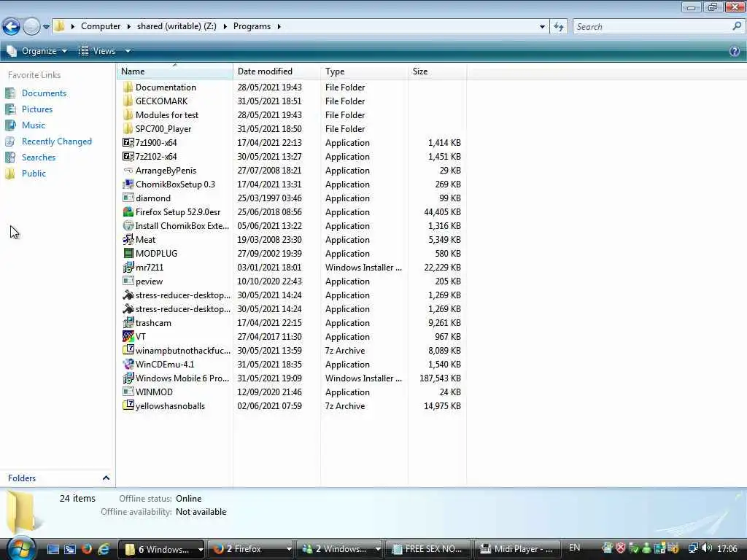Select Install ChomikBox Exte... file icon
Screen dimensions: 747x560
click(128, 226)
